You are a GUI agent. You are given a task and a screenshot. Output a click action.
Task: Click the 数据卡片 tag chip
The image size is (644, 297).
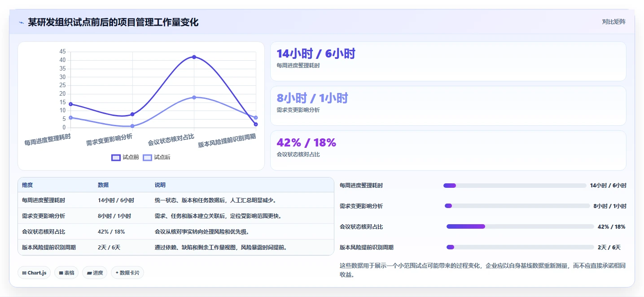pos(127,273)
